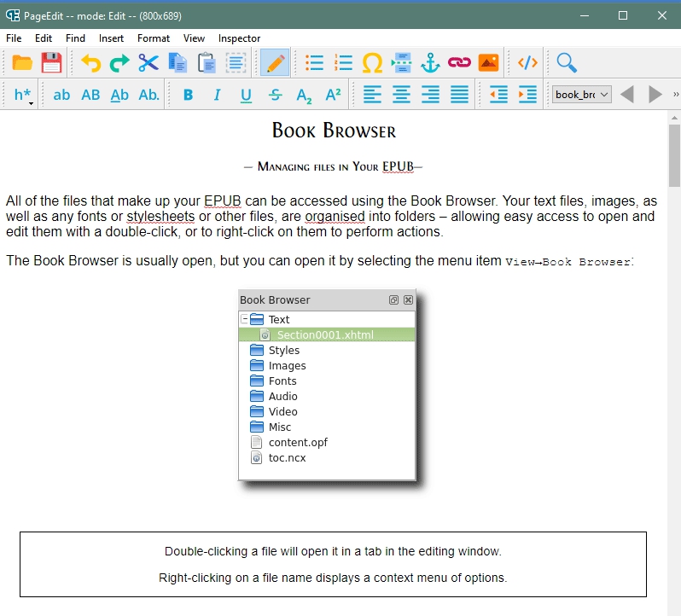
Task: Open the heading style h* dropdown
Action: [23, 95]
